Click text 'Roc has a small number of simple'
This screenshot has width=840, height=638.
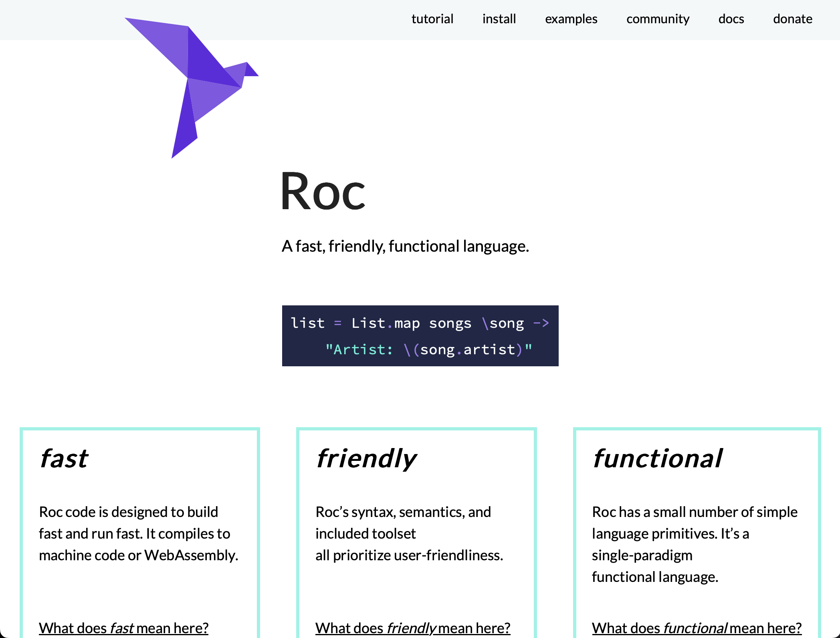695,512
